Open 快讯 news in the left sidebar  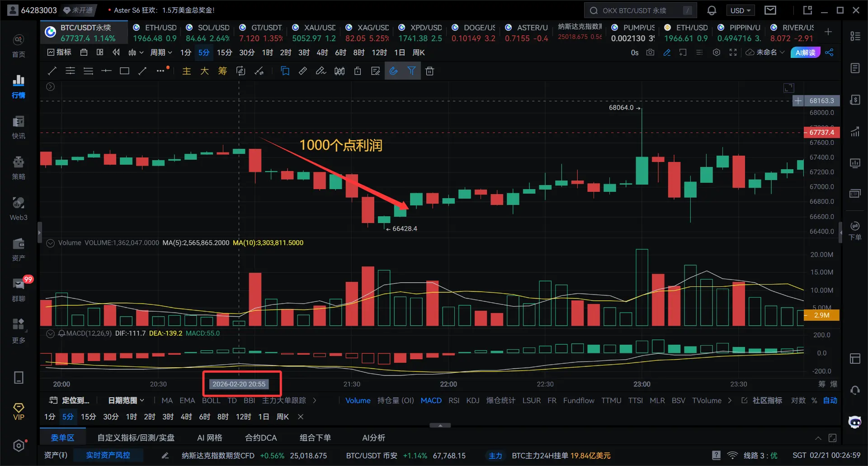[x=19, y=127]
